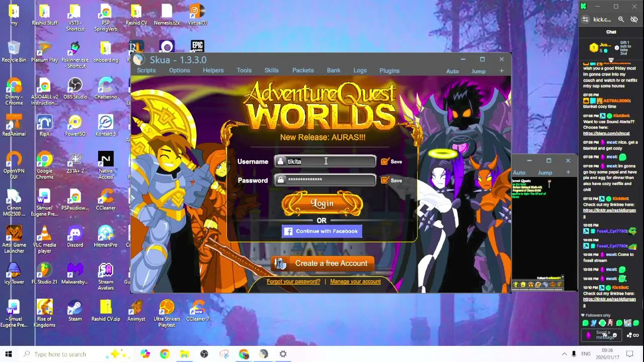Open the Windows Start menu
Viewport: 644px width, 362px height.
coord(8,354)
